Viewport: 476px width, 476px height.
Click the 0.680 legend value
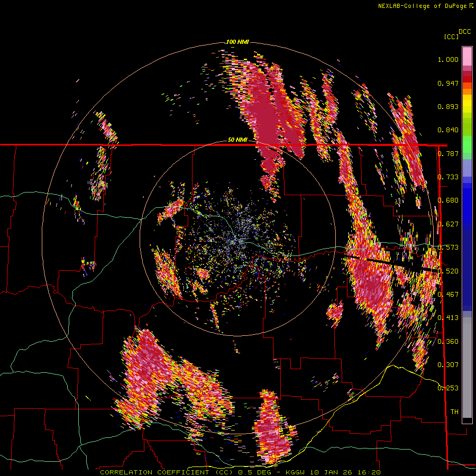coord(448,200)
